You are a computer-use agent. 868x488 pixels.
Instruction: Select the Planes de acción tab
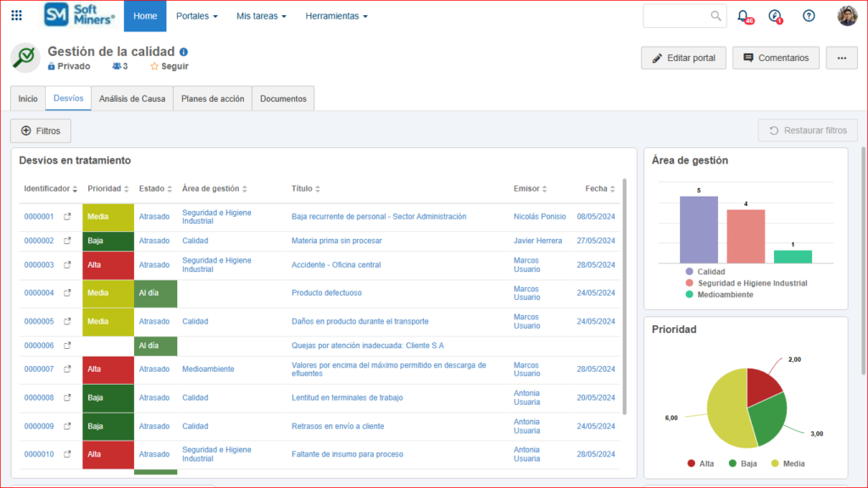(213, 98)
